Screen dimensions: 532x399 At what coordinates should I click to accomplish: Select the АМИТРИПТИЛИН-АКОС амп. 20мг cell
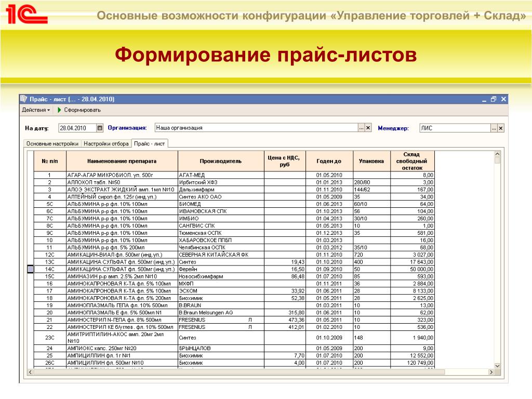(122, 338)
